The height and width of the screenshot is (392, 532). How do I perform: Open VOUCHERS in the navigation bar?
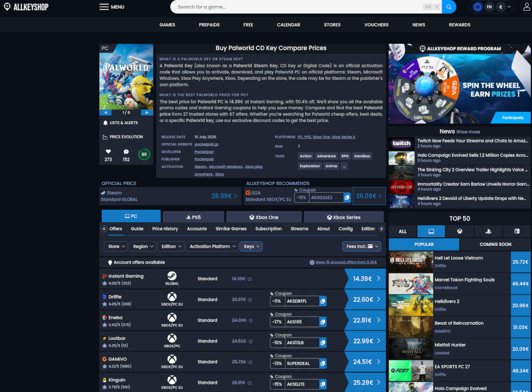coord(377,25)
